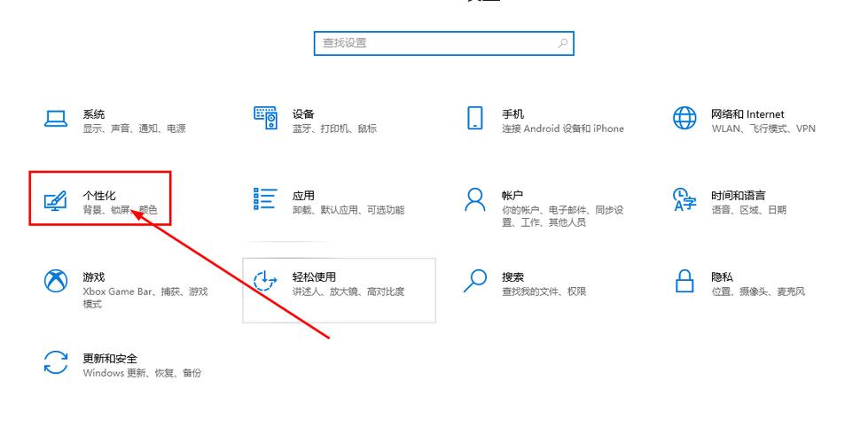
Task: Open the Devices keyboard-speaker icon
Action: click(x=266, y=118)
